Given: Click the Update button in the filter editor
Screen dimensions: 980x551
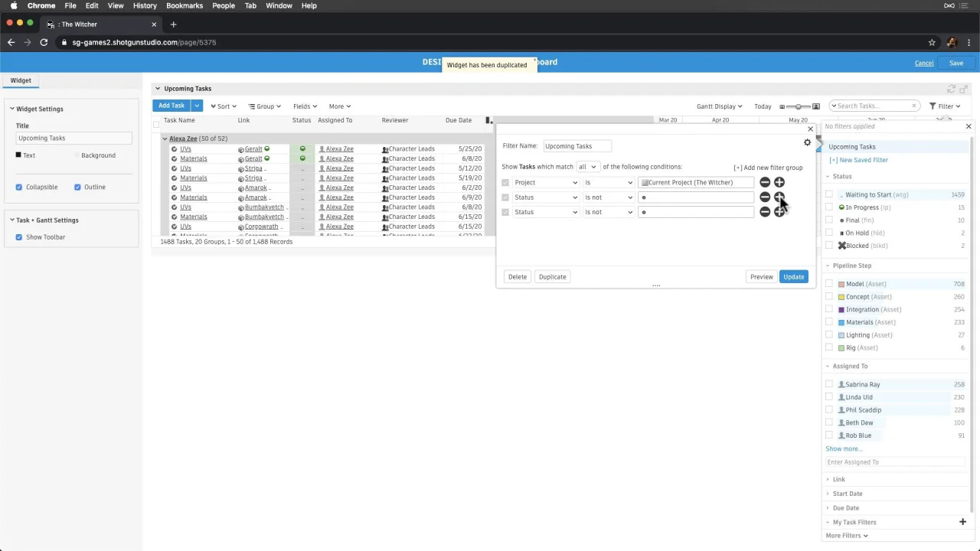Looking at the screenshot, I should point(793,277).
